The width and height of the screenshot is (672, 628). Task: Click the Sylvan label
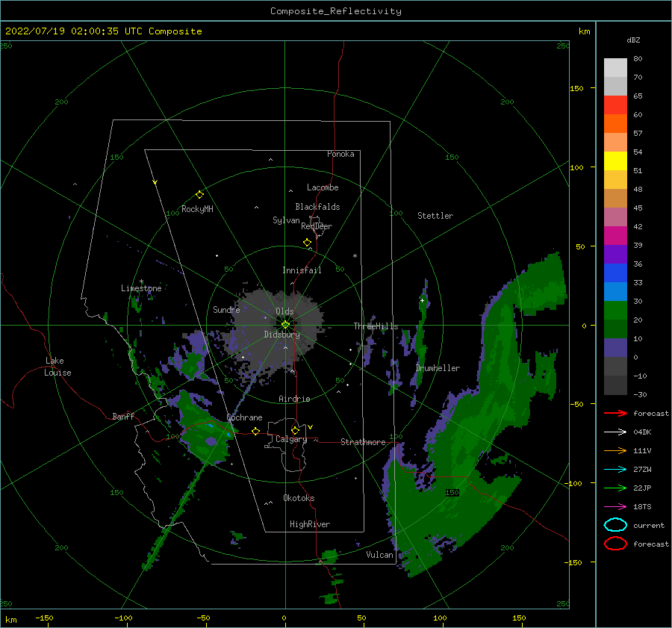(286, 220)
